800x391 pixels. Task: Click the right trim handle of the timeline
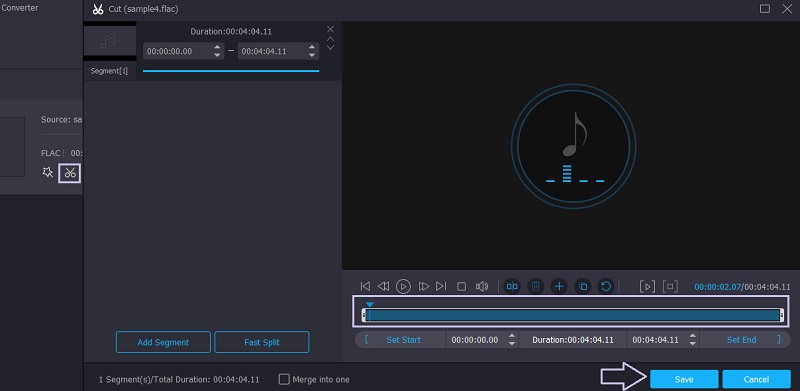pos(781,315)
